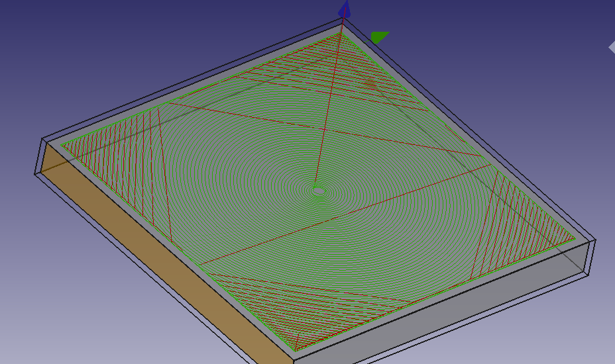The image size is (615, 364).
Task: Click the navigation cube's left rotate arrow
Action: (612, 48)
